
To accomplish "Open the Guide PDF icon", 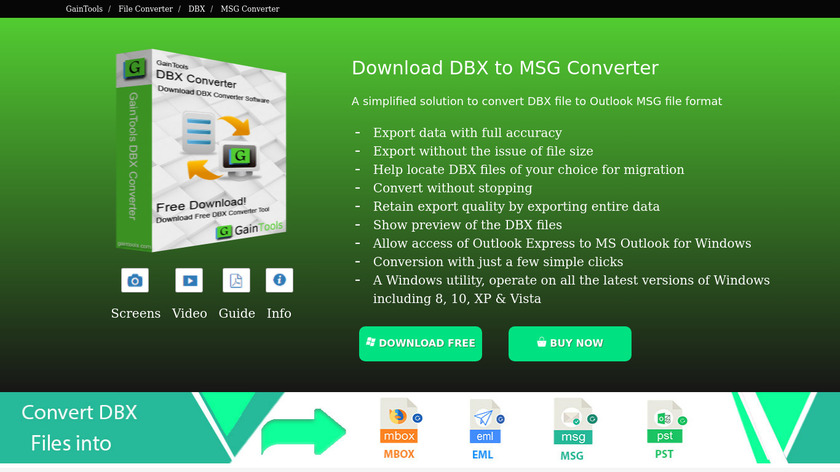I will pyautogui.click(x=236, y=280).
